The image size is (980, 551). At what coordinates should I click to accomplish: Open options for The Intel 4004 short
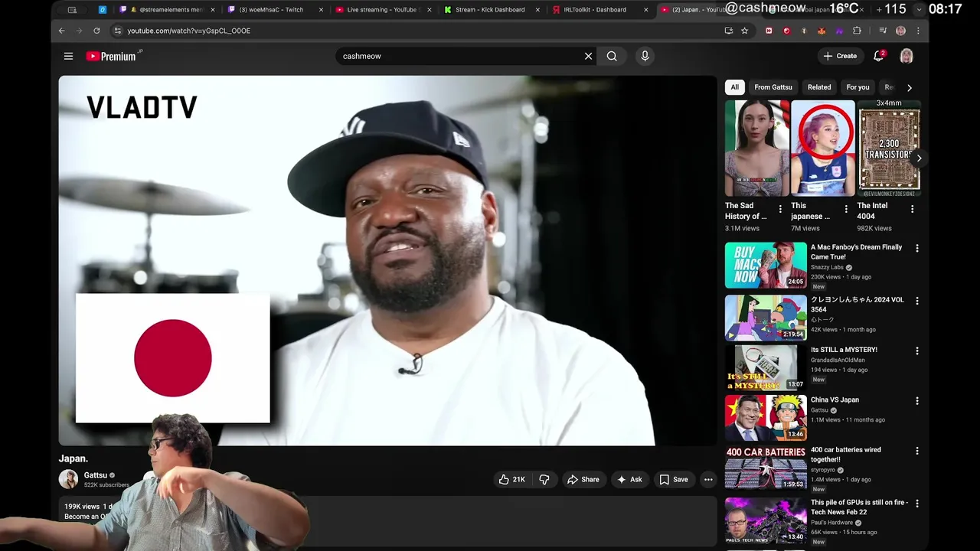tap(912, 209)
